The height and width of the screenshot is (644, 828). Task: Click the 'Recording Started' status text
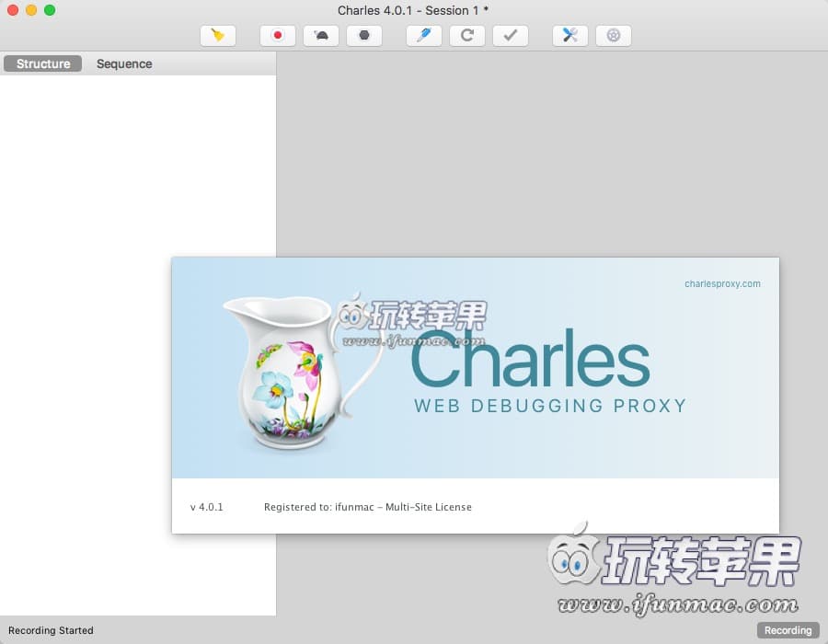point(51,630)
